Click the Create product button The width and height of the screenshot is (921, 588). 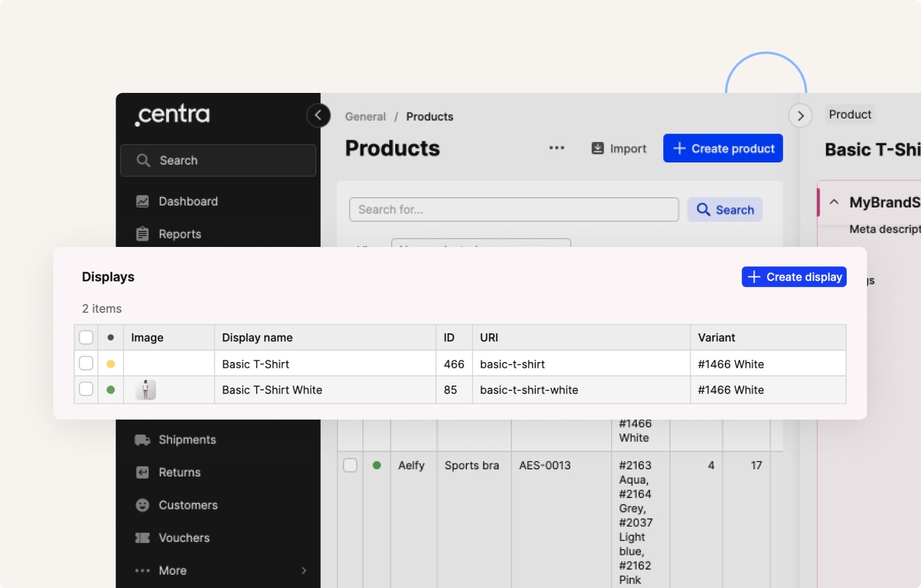pyautogui.click(x=723, y=148)
